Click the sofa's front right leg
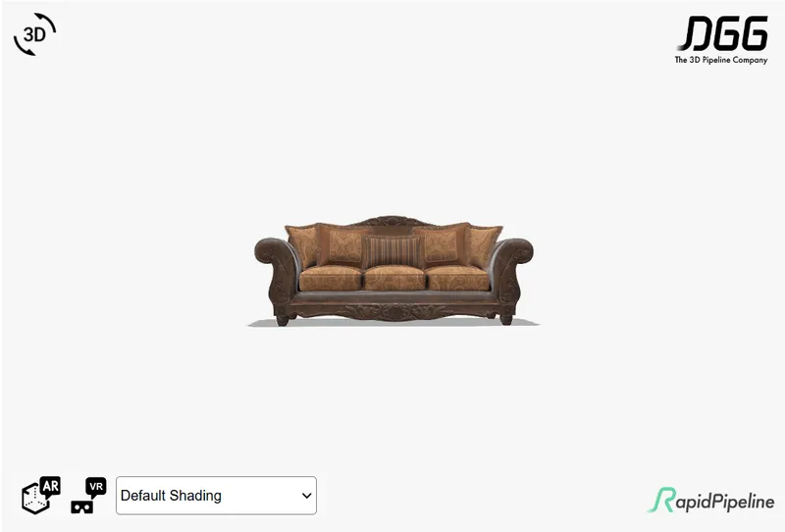785x532 pixels. coord(506,319)
